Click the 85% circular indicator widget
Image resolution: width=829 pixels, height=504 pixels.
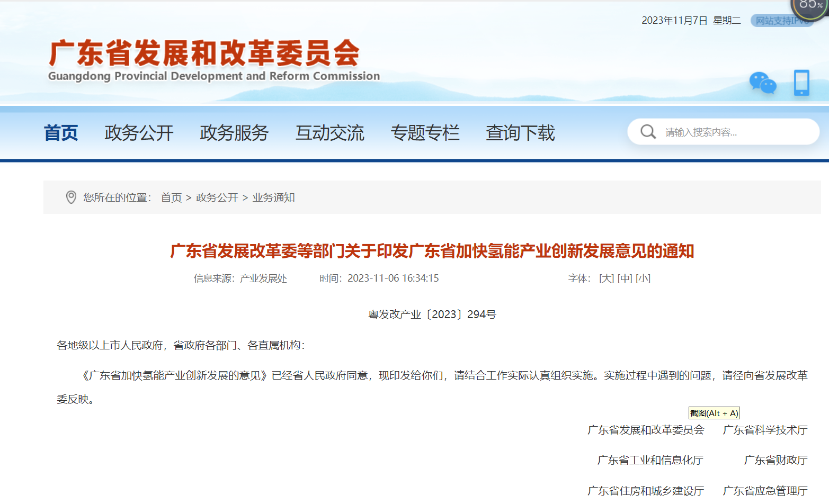810,6
